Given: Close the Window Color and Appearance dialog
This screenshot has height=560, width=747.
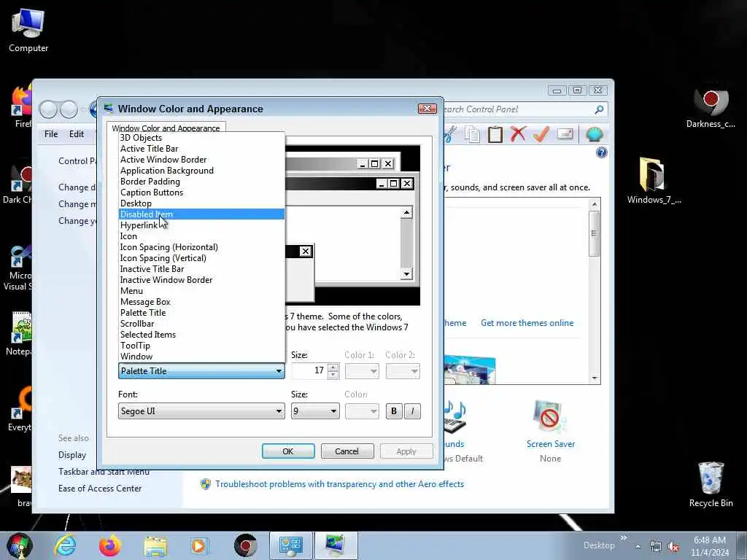Looking at the screenshot, I should 427,109.
